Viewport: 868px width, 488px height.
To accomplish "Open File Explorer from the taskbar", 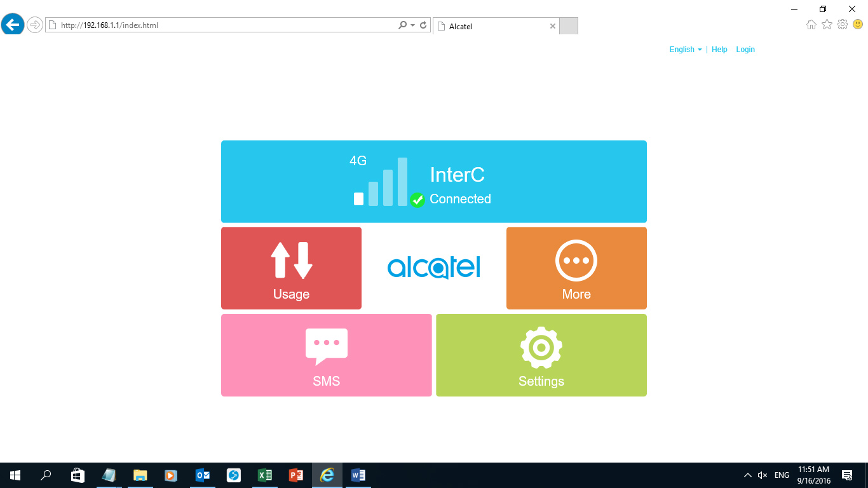I will [x=140, y=475].
